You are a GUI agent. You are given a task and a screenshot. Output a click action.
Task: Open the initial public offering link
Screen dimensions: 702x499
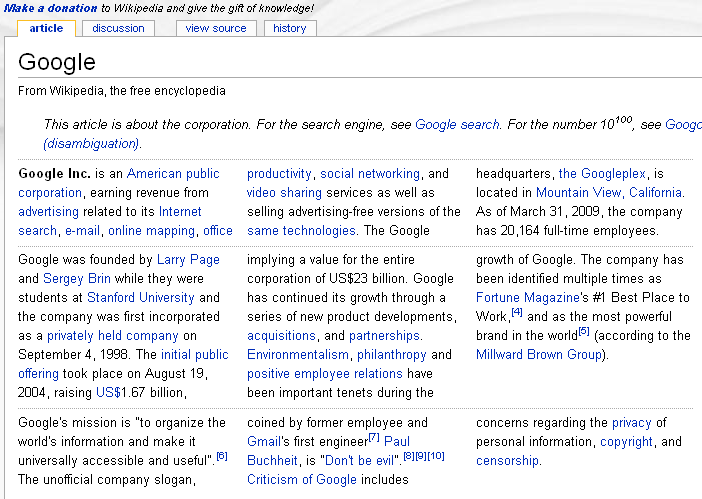(194, 355)
